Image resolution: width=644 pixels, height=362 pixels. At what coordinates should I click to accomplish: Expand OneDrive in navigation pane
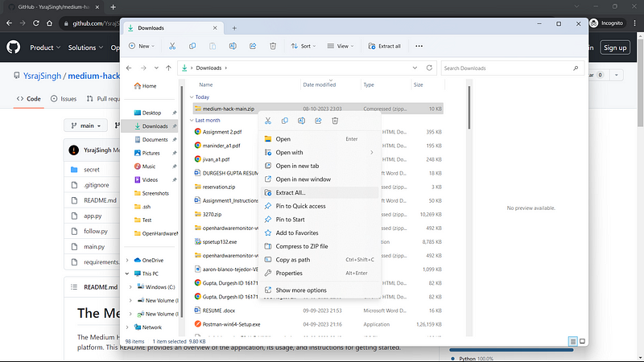[x=127, y=260]
